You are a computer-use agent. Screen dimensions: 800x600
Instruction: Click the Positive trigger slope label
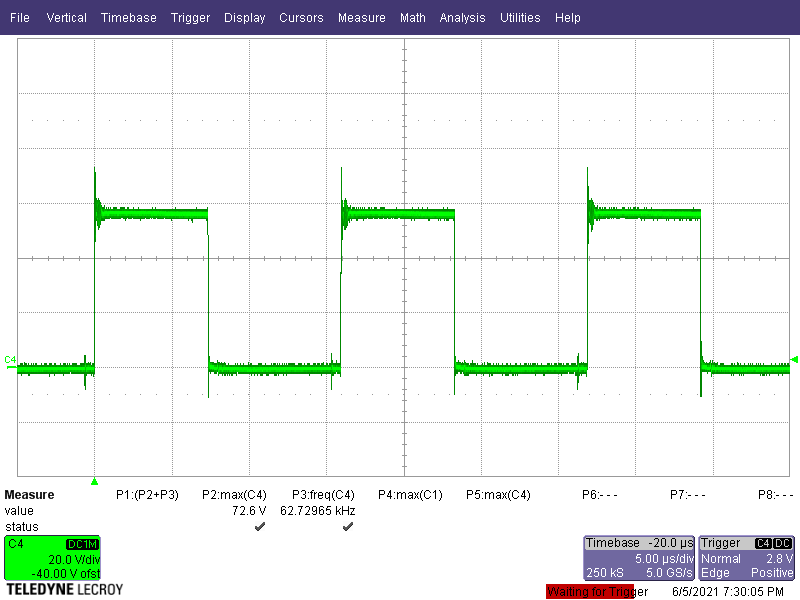772,572
